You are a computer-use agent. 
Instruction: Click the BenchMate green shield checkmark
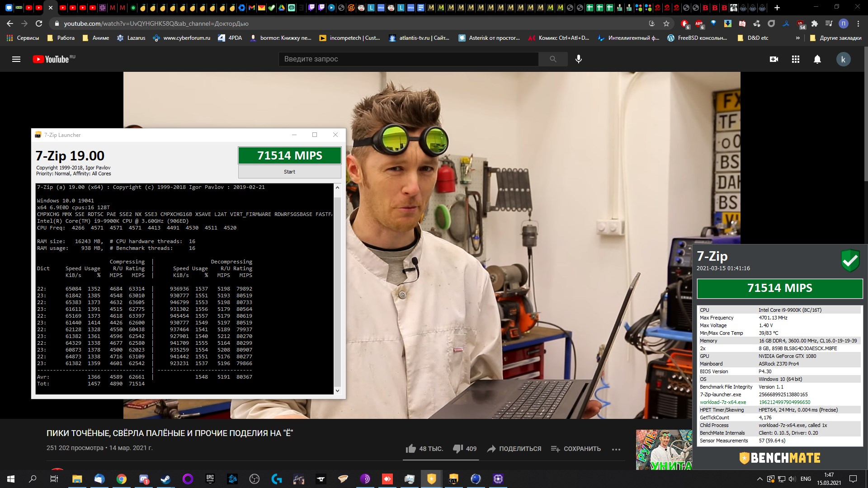coord(850,261)
